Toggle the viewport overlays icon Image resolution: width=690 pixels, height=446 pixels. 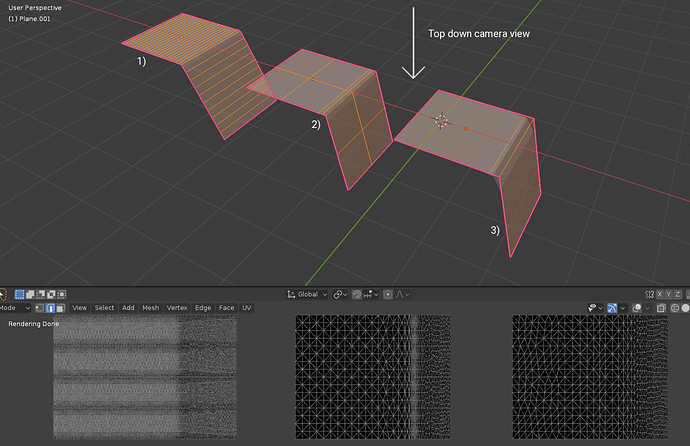(x=637, y=308)
